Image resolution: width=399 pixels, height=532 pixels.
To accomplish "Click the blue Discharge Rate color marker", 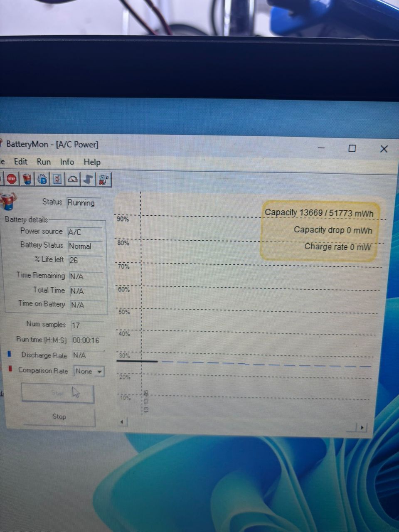I will 9,354.
